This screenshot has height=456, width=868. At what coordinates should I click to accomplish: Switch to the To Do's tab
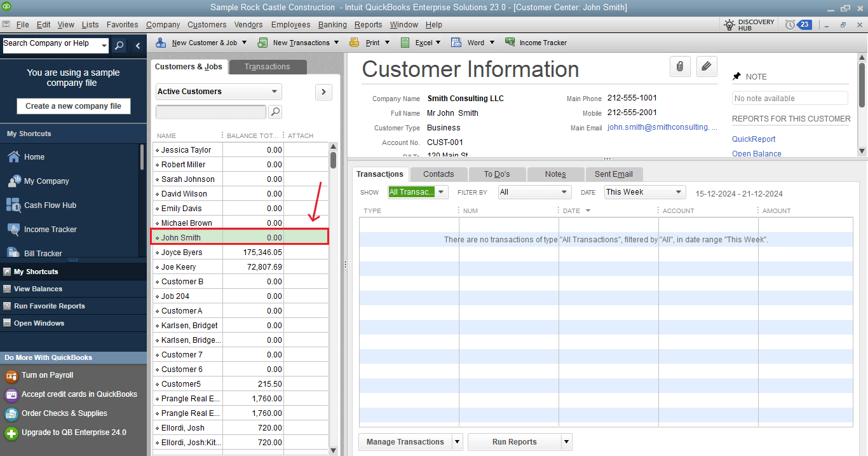497,174
